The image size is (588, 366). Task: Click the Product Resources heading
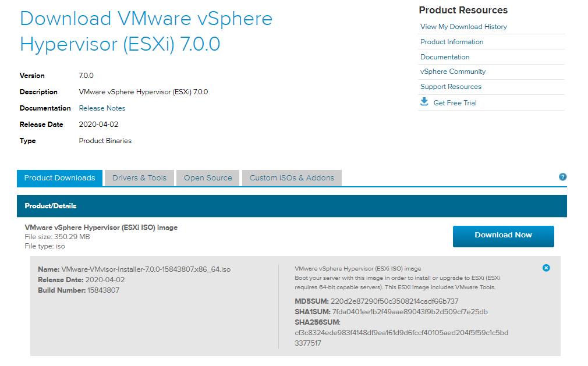click(463, 10)
